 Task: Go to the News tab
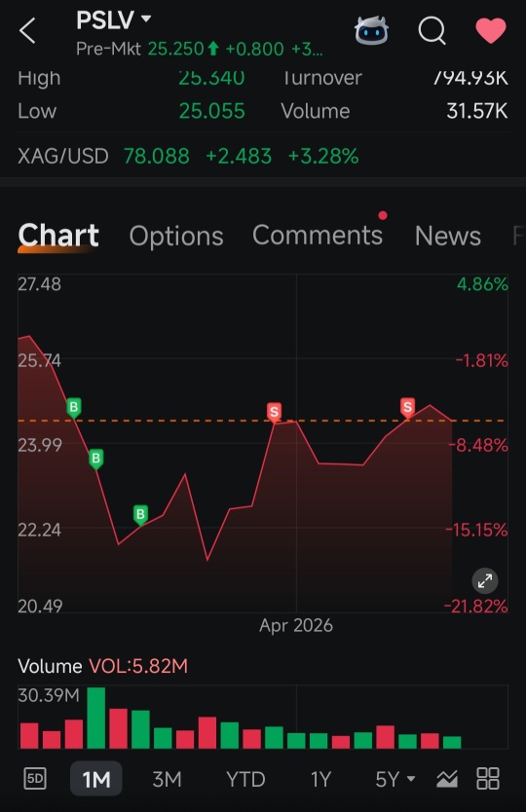pos(448,236)
